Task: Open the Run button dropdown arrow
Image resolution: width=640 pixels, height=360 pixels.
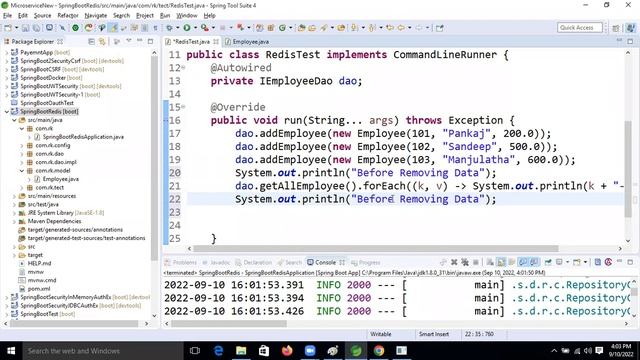Action: click(x=195, y=28)
